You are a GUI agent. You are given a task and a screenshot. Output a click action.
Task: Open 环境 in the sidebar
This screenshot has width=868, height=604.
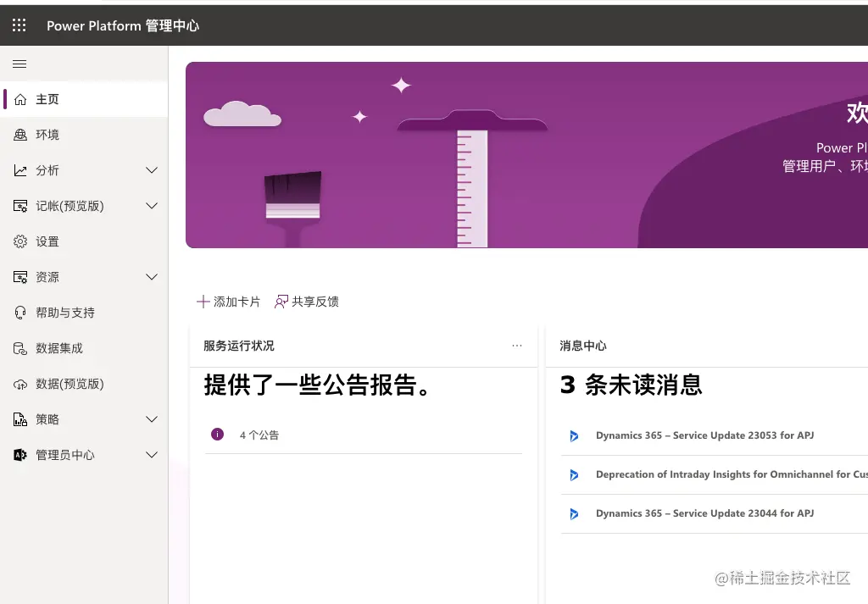pos(86,135)
